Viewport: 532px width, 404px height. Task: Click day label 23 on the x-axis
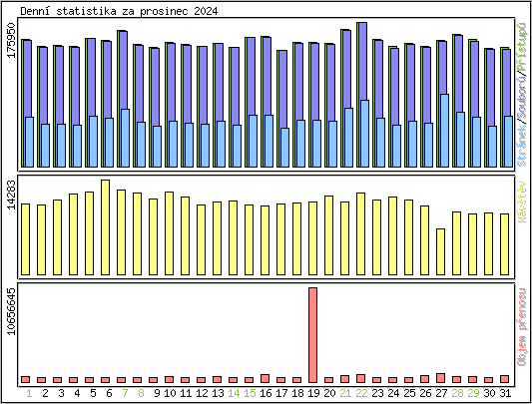[377, 393]
